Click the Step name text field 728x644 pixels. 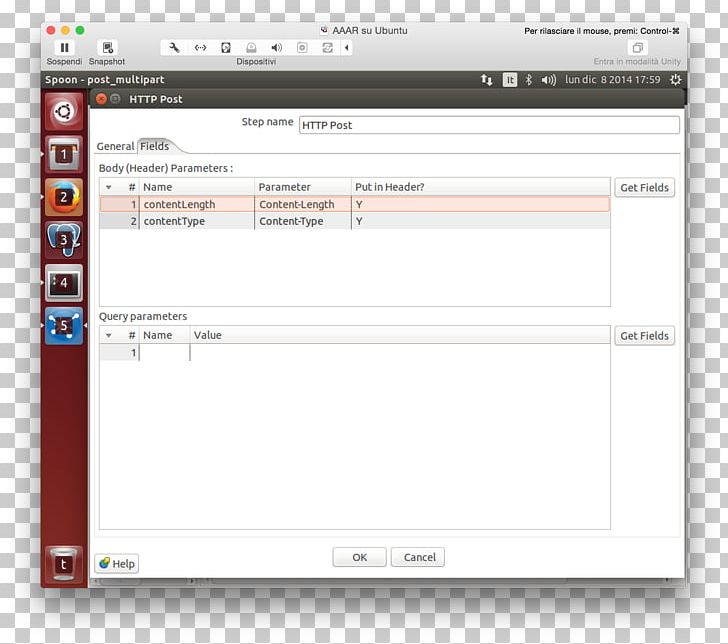[x=489, y=125]
